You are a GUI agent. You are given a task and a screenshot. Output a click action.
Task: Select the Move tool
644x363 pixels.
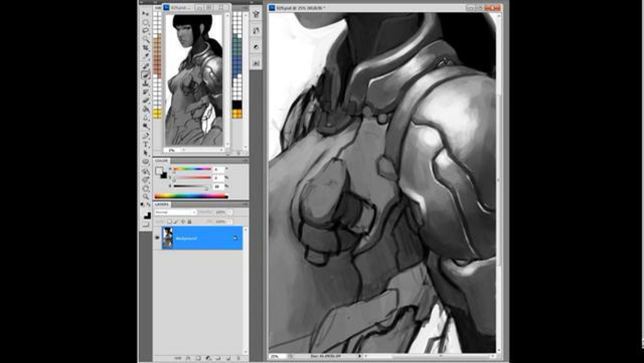(x=146, y=13)
